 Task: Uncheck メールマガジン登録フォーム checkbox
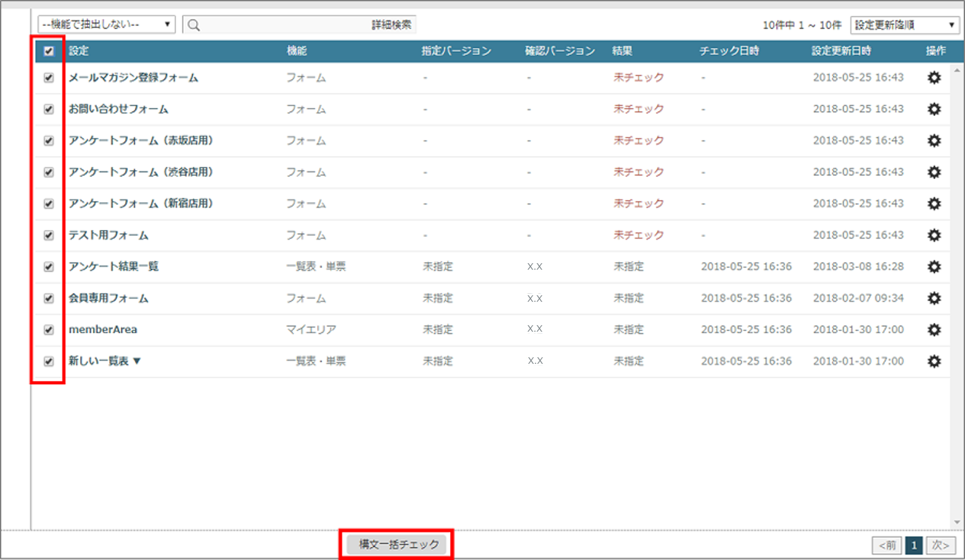coord(49,78)
